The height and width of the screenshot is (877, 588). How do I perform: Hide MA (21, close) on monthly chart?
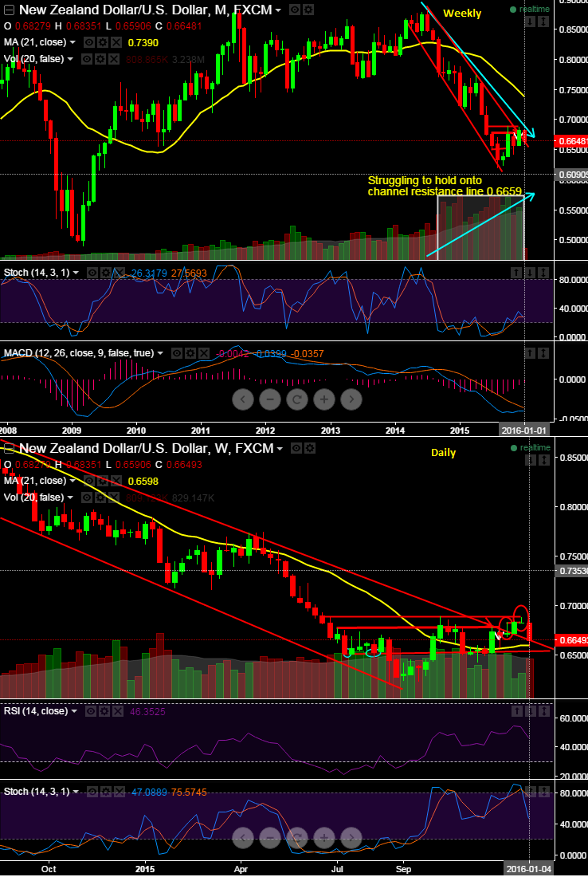(x=90, y=42)
